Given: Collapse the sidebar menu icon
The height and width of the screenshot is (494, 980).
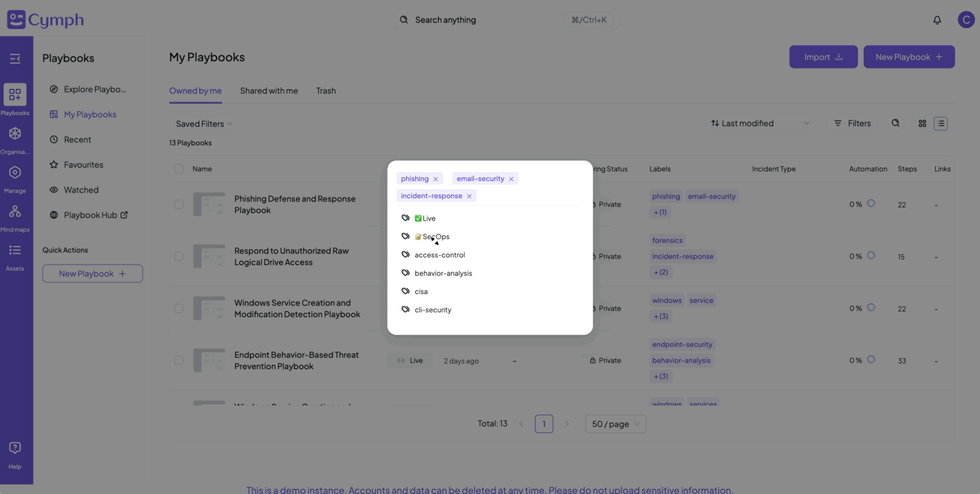Looking at the screenshot, I should [15, 59].
